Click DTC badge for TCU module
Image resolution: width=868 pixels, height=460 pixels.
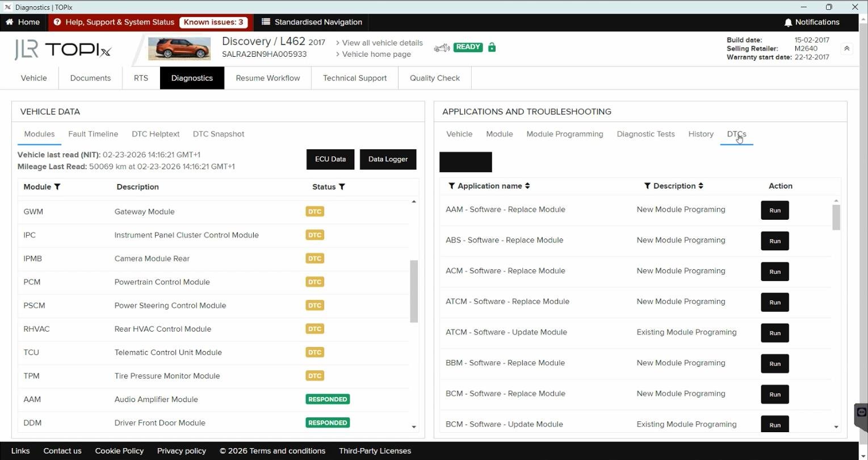tap(315, 352)
